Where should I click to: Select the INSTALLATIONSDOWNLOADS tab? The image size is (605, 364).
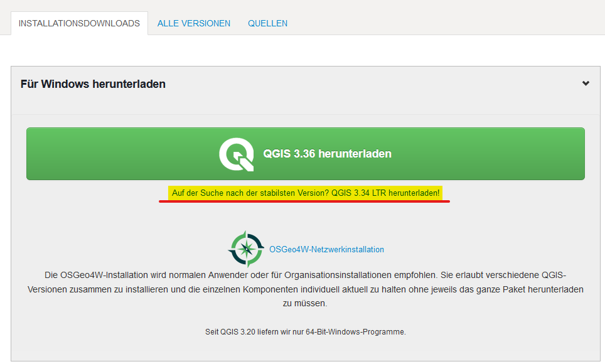point(79,23)
